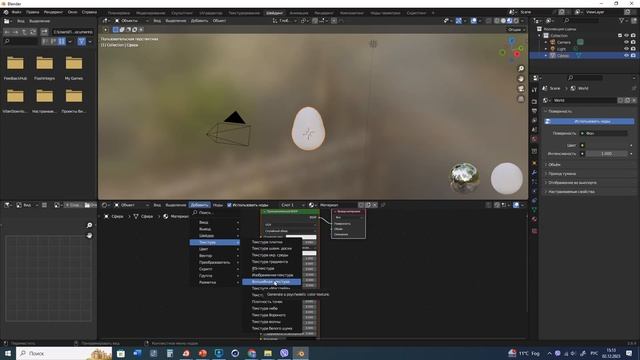Click the World datablock name field
Viewport: 640px width, 360px height.
584,100
